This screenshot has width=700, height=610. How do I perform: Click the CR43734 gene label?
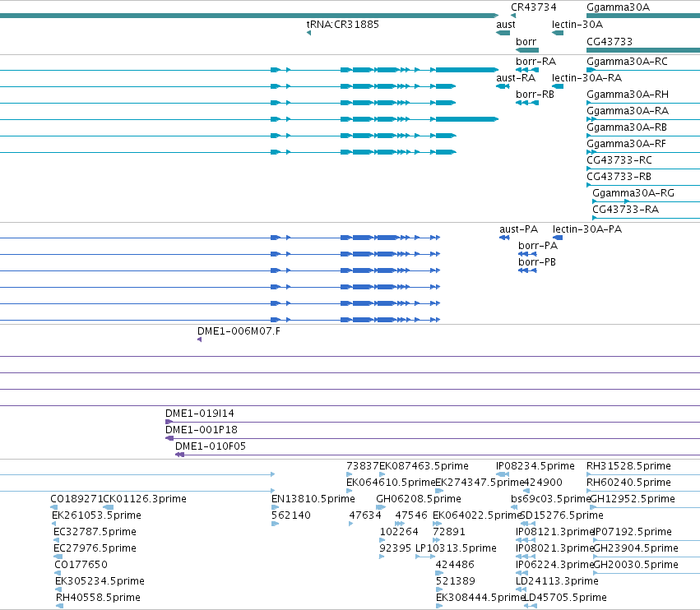pyautogui.click(x=534, y=7)
